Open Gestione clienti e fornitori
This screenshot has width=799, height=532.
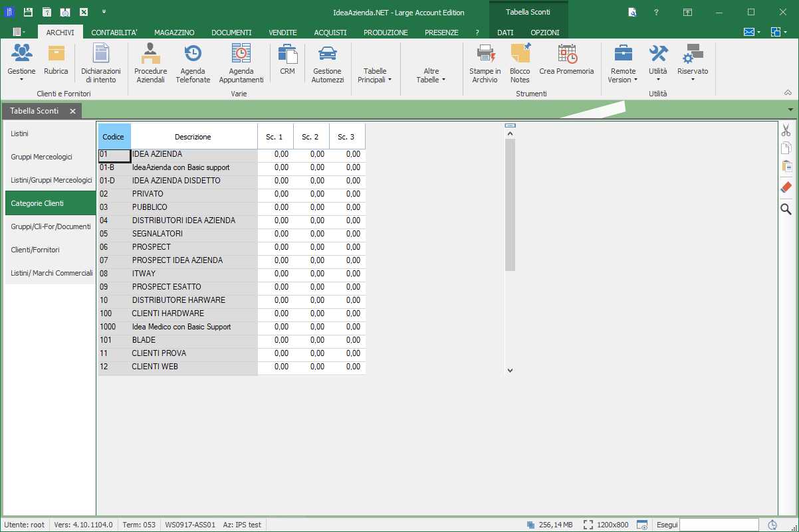tap(21, 63)
